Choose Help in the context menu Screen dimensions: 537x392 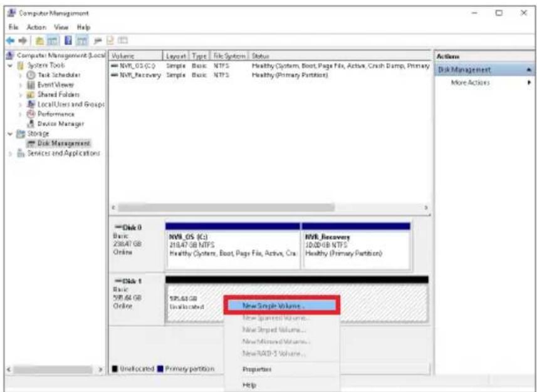[x=282, y=385]
